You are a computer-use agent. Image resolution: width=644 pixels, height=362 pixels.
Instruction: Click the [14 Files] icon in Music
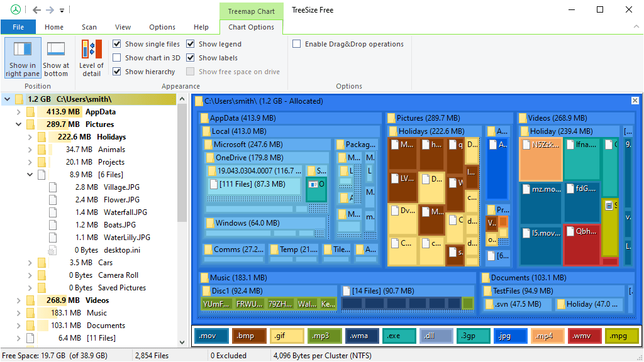[347, 291]
